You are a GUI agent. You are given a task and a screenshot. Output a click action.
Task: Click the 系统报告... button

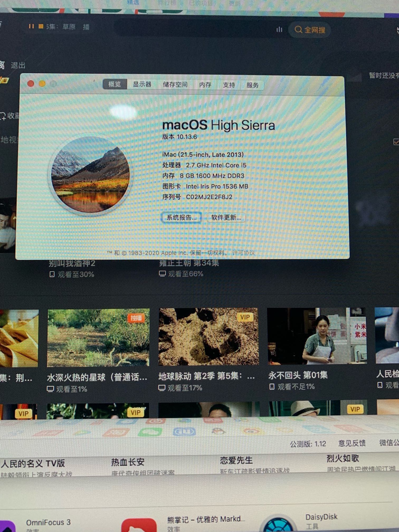182,218
